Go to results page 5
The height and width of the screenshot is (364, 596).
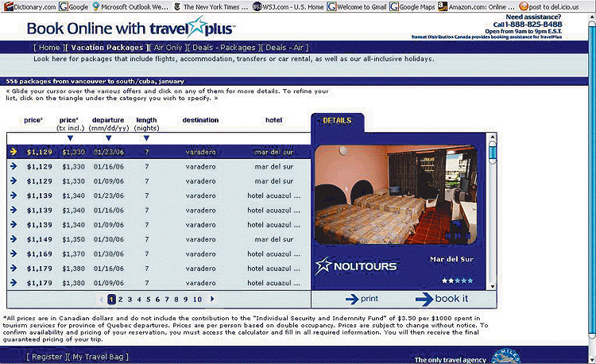click(x=149, y=300)
